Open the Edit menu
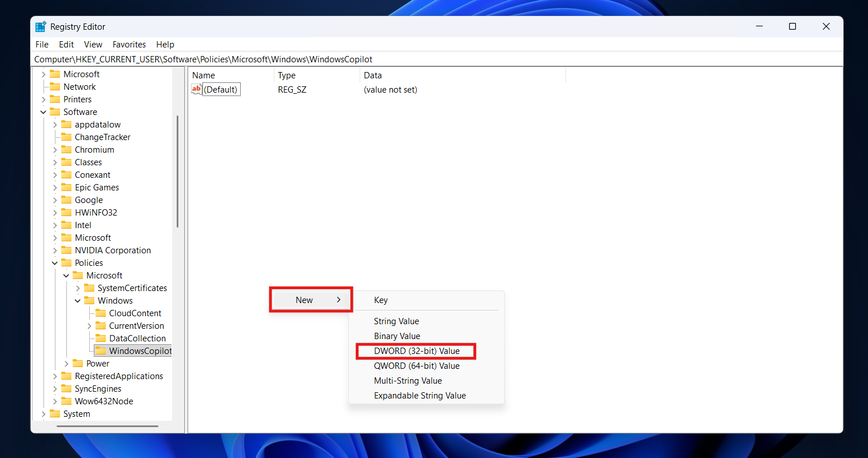Screen dimensions: 868x458 point(66,45)
